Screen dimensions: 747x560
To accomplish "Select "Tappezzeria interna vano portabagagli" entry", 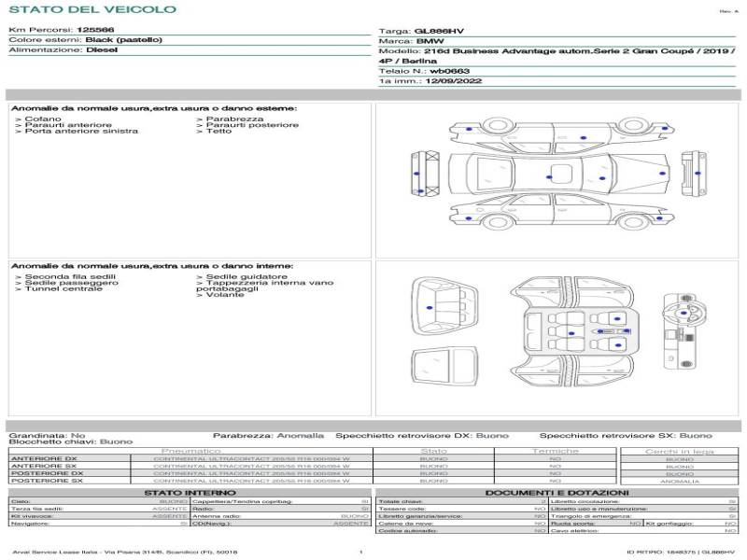I will (265, 286).
